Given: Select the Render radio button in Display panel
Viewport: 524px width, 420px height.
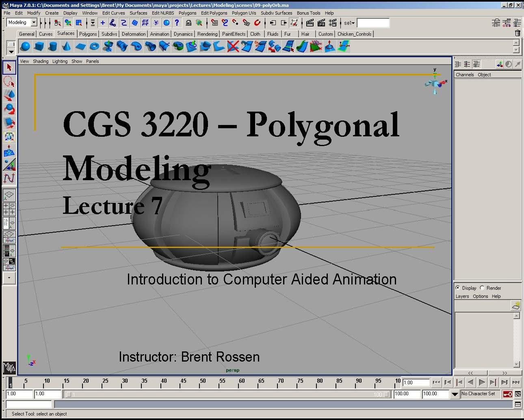Looking at the screenshot, I should (x=482, y=288).
